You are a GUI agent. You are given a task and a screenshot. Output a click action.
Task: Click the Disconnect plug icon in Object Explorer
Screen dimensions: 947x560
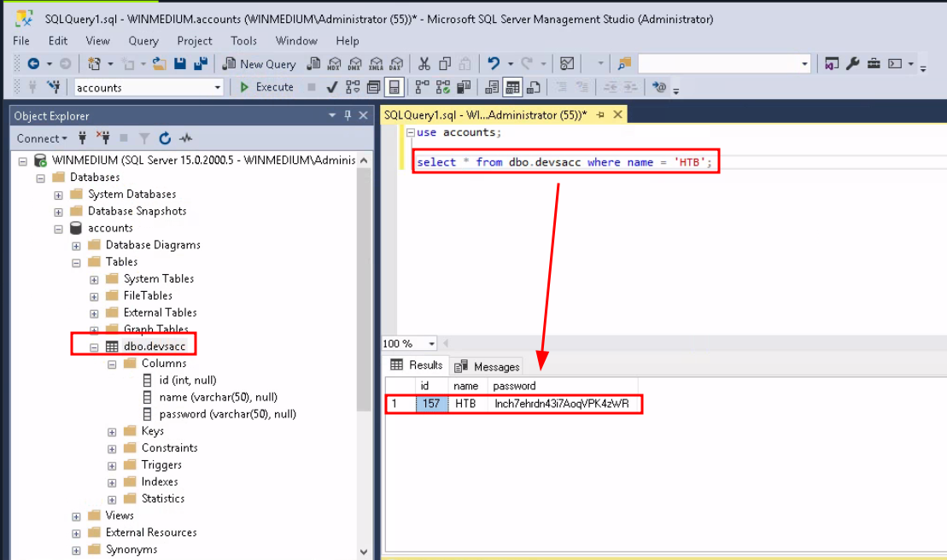[103, 138]
